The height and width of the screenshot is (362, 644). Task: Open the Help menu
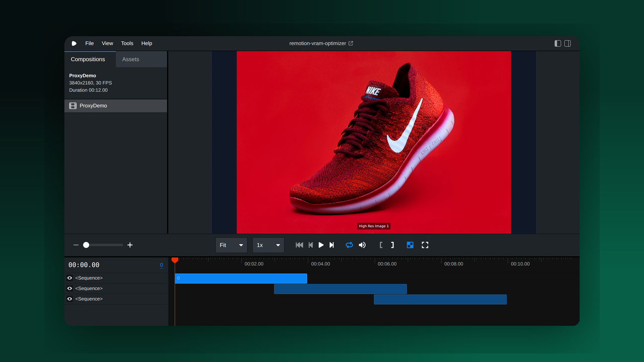coord(147,43)
